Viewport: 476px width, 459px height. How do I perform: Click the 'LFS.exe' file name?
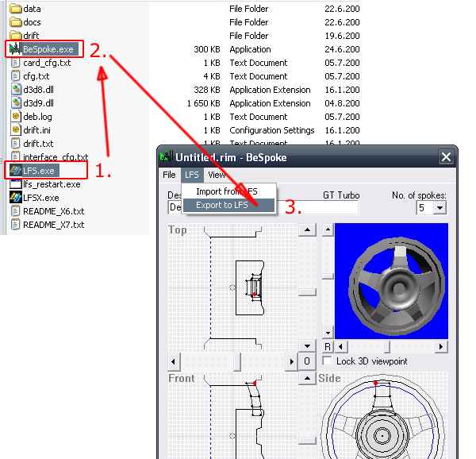coord(39,171)
